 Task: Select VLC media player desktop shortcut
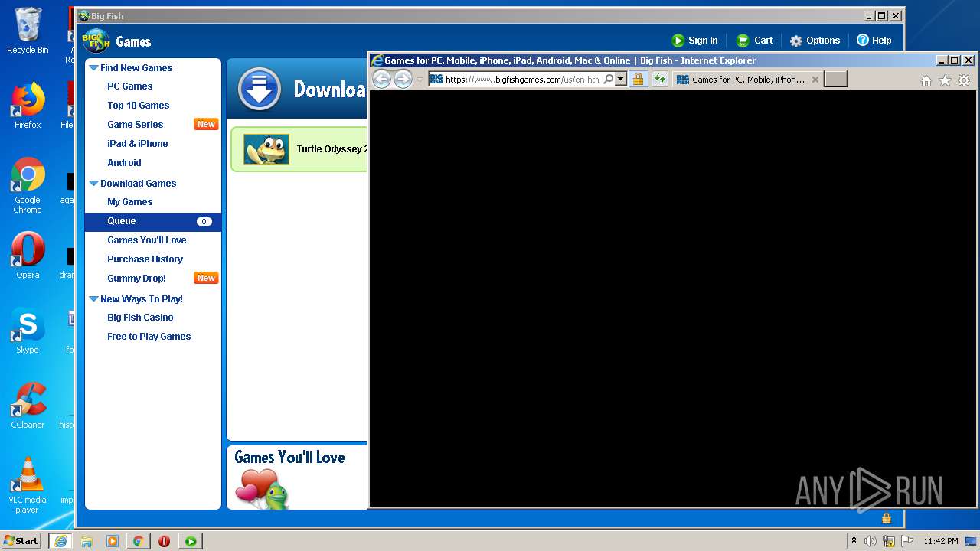pyautogui.click(x=28, y=485)
